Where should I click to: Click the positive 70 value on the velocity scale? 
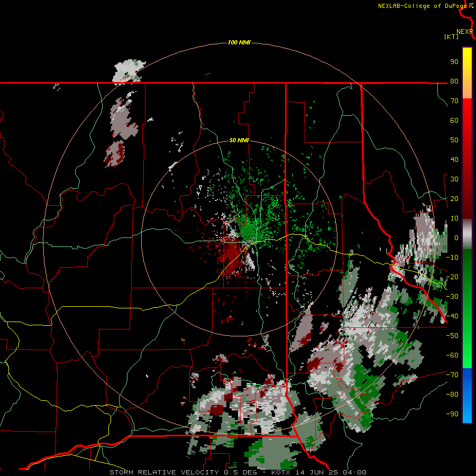point(454,101)
